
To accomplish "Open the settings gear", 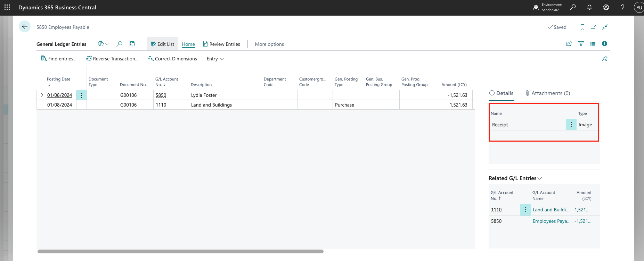I will click(x=606, y=7).
